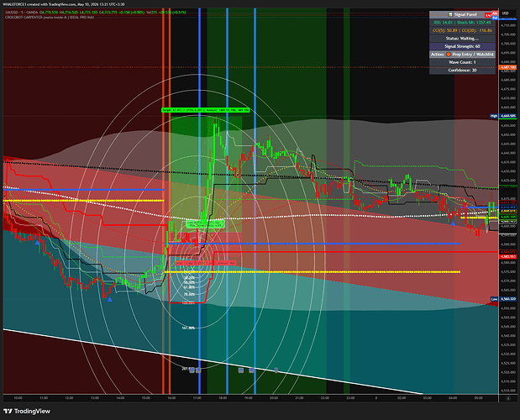Click the green Target label above the candles
The width and height of the screenshot is (520, 420).
point(205,110)
